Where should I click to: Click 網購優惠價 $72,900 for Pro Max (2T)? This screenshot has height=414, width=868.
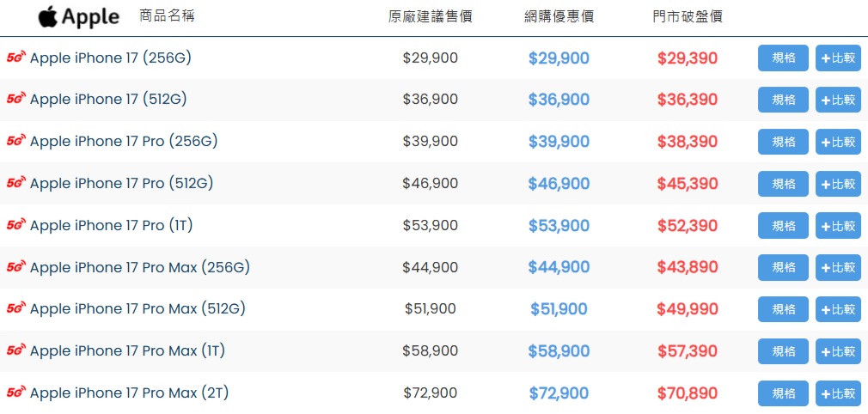[x=559, y=393]
